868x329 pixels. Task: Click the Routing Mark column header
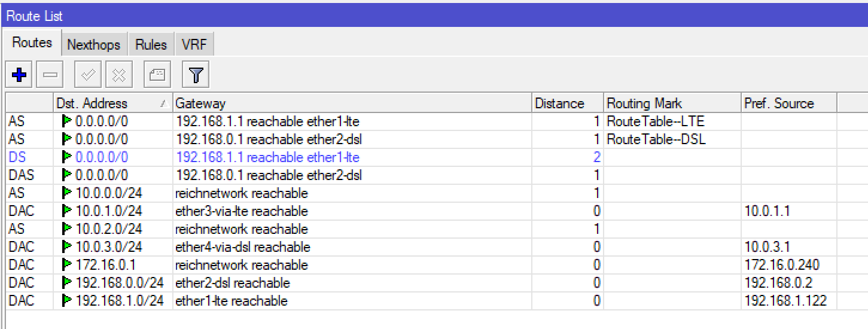tap(644, 103)
